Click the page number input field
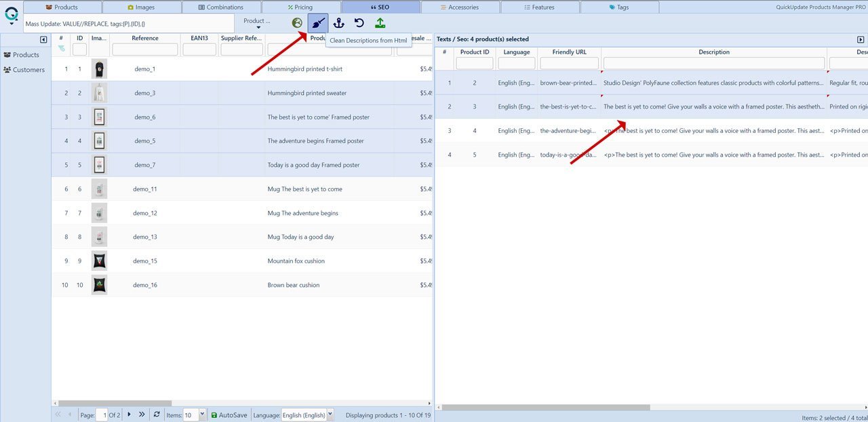Image resolution: width=868 pixels, height=422 pixels. coord(102,415)
